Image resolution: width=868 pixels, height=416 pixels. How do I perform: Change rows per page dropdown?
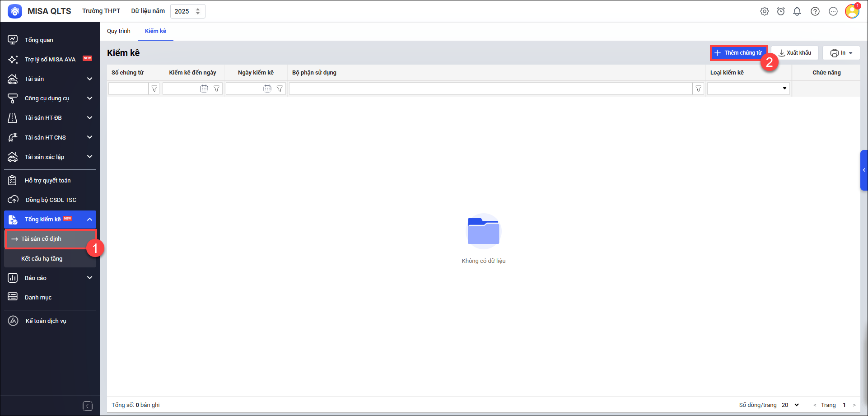click(791, 405)
